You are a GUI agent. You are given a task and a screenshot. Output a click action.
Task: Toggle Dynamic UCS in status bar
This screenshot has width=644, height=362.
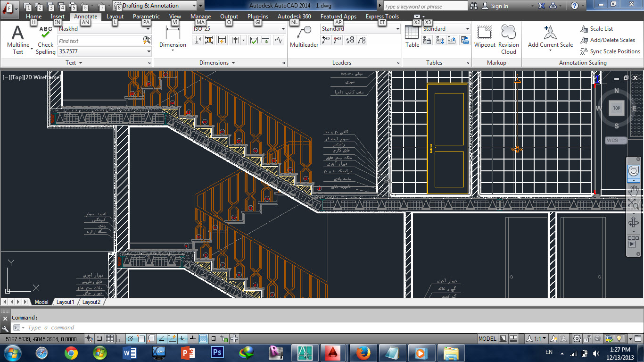point(172,338)
